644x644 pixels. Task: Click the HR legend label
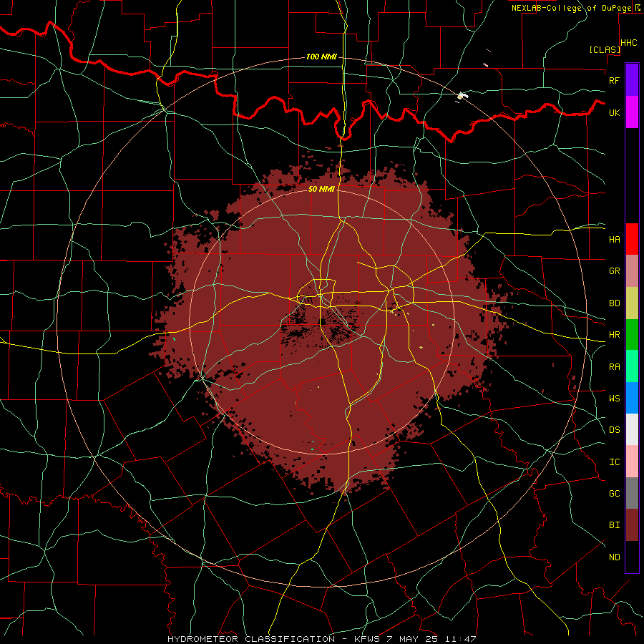click(x=614, y=335)
